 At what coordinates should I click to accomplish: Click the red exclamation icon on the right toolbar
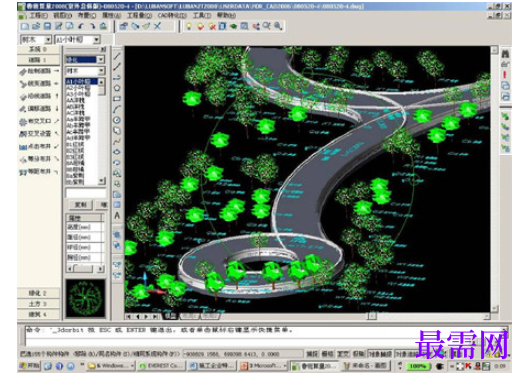pos(505,75)
